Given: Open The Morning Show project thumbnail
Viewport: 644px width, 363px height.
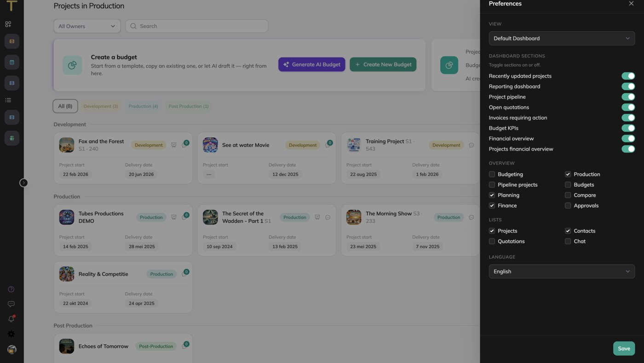Looking at the screenshot, I should (x=354, y=217).
